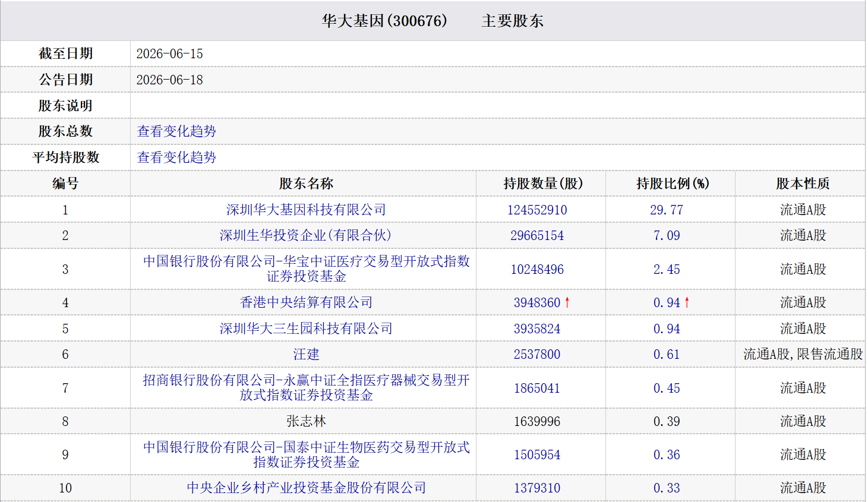Screen dimensions: 868x502
Task: Open 中央企业乡村产业投资基金股份有限公司 link
Action: [x=306, y=488]
